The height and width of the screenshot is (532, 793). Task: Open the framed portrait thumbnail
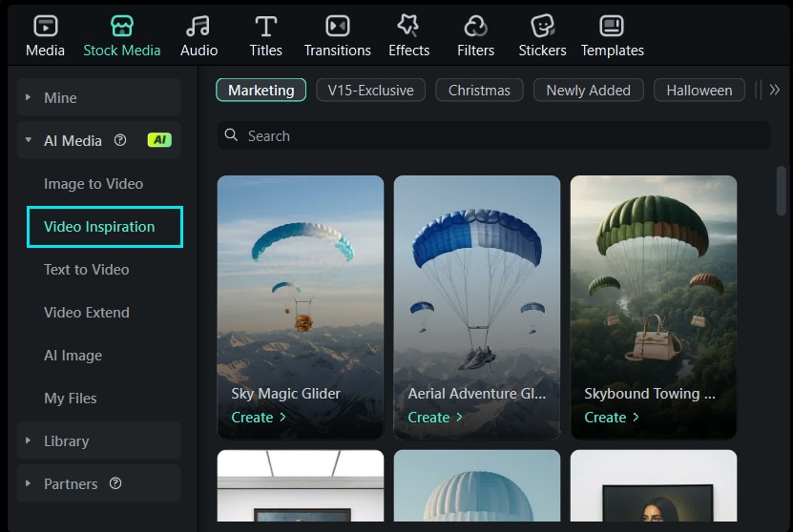[654, 485]
